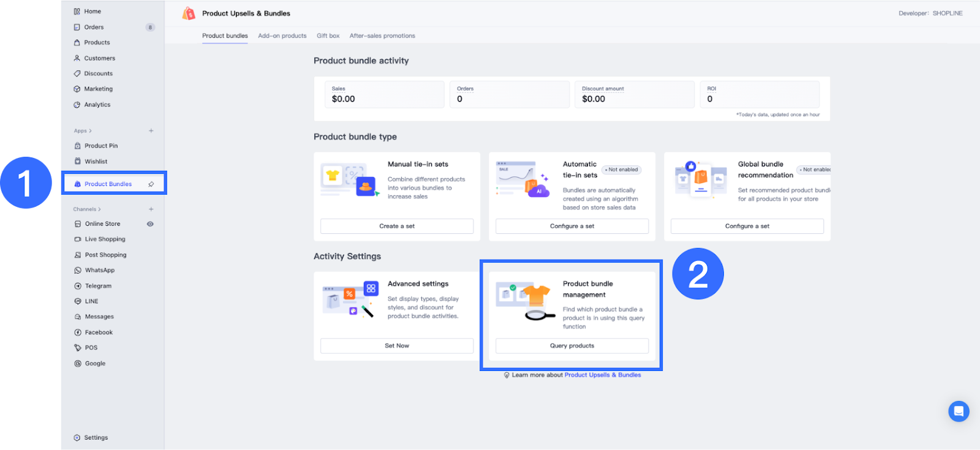Image resolution: width=980 pixels, height=450 pixels.
Task: Click the Analytics chart icon
Action: [x=77, y=105]
